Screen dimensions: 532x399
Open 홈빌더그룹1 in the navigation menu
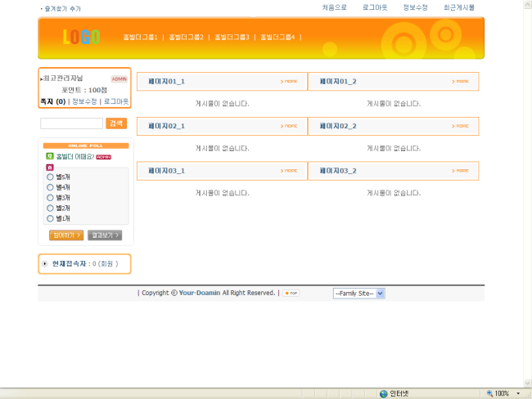tap(140, 37)
